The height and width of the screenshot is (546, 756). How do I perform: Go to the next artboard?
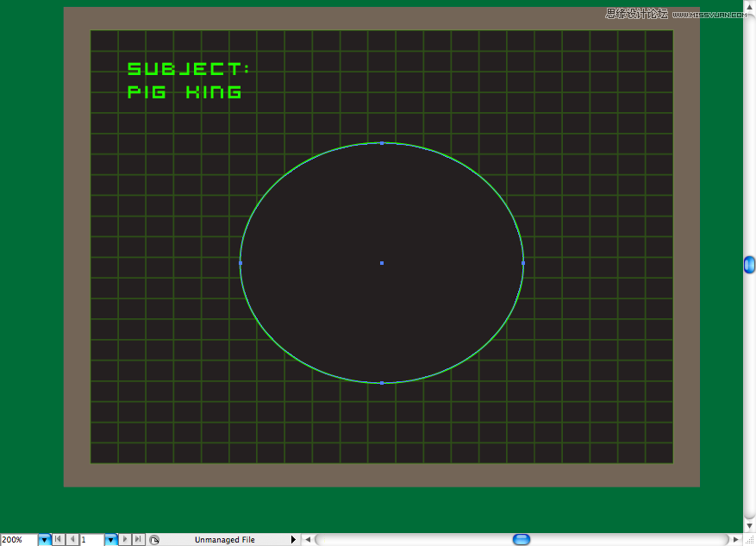pyautogui.click(x=125, y=540)
